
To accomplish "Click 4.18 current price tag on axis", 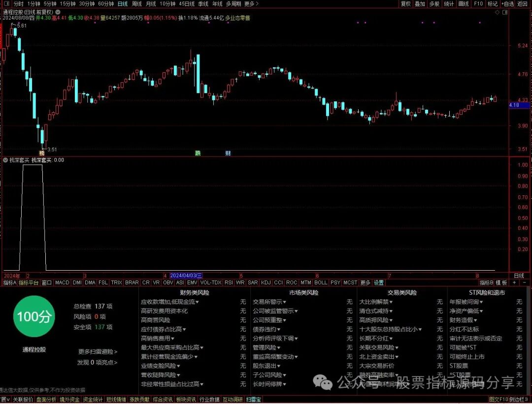I will 519,105.
